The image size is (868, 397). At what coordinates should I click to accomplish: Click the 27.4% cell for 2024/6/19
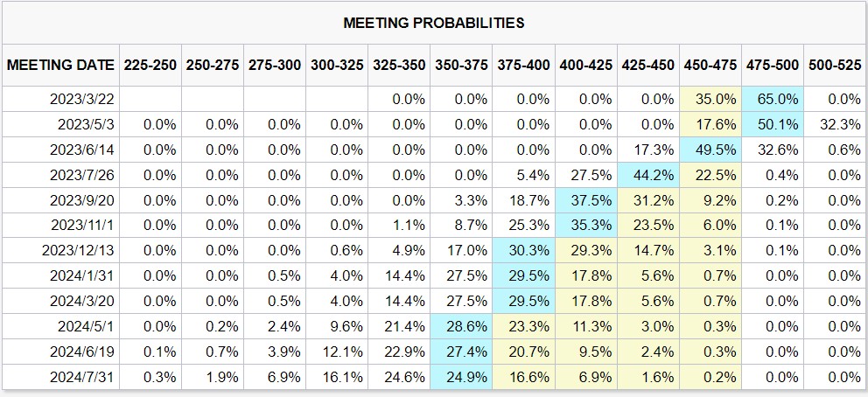coord(461,352)
